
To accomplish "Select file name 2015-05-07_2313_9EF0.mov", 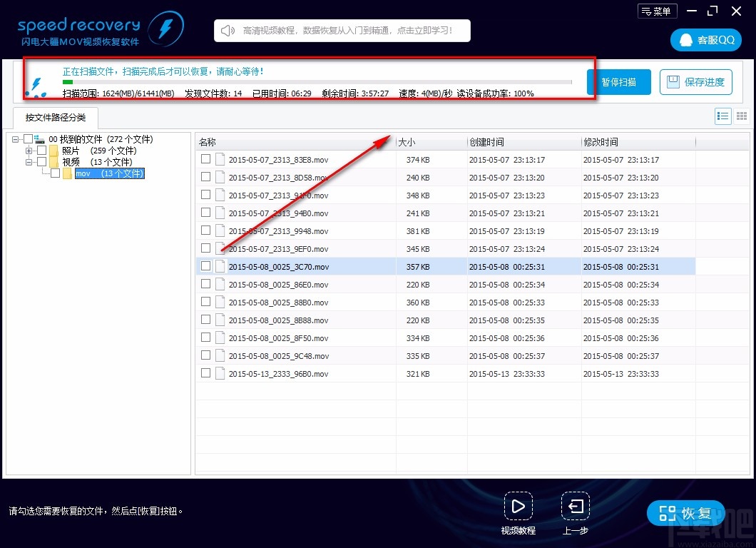I will point(279,250).
